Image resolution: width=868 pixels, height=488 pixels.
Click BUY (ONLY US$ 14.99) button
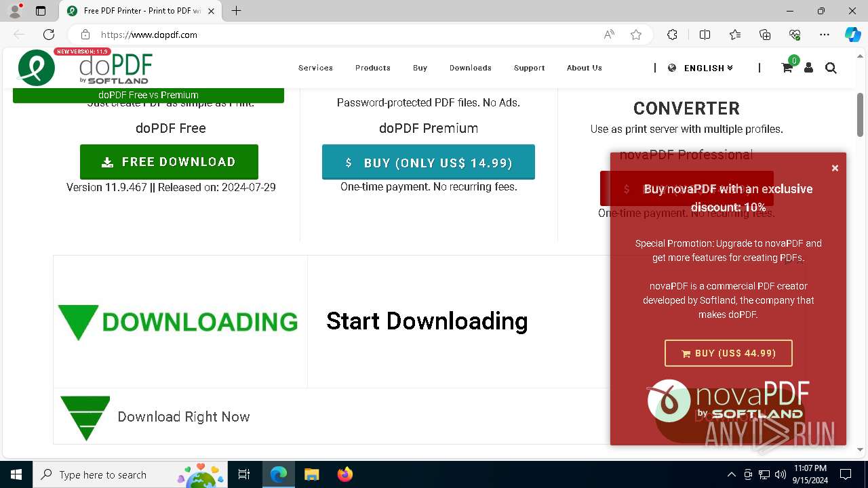(x=429, y=163)
